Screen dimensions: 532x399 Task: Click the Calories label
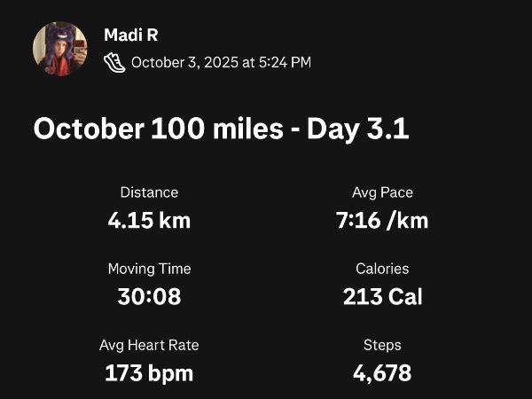(382, 269)
